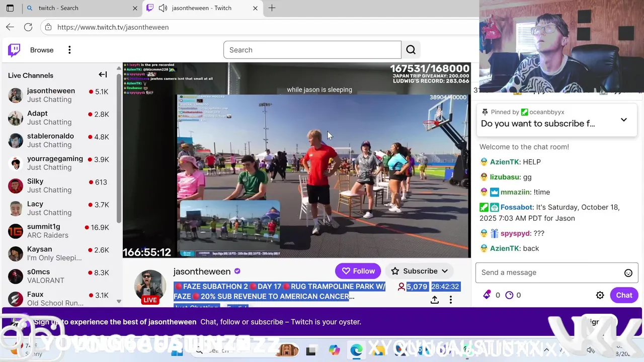Open Adapt channel in sidebar
The height and width of the screenshot is (362, 644).
pyautogui.click(x=58, y=118)
